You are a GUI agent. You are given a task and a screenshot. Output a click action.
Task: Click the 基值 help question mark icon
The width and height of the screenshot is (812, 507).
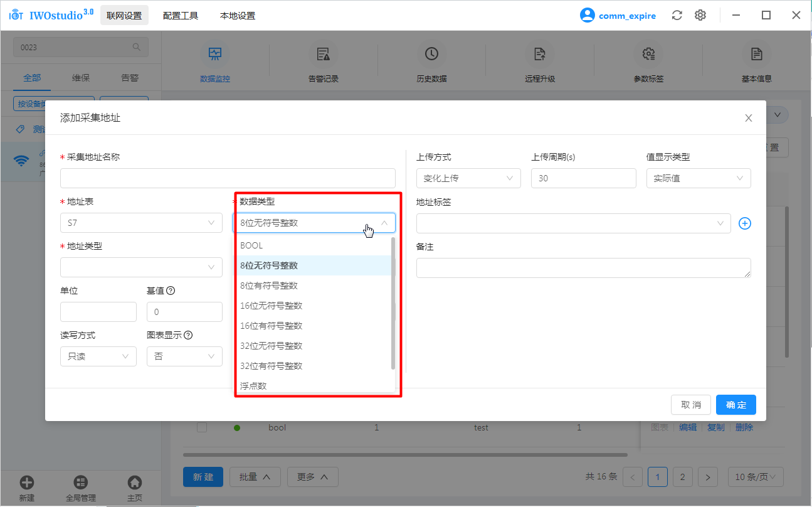pos(170,291)
